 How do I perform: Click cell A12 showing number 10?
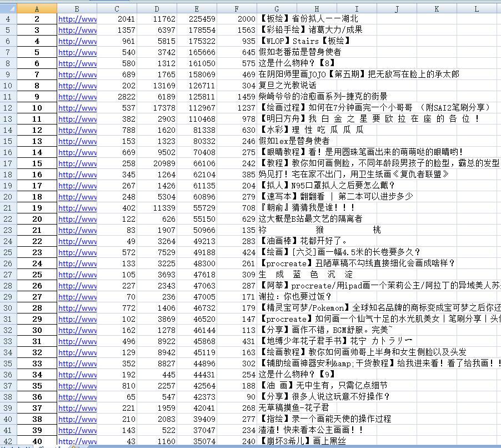click(37, 108)
